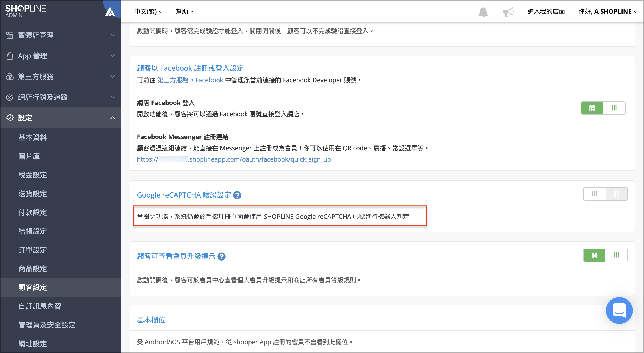The image size is (644, 353).
Task: Collapse the 設定 menu chevron
Action: (x=113, y=118)
